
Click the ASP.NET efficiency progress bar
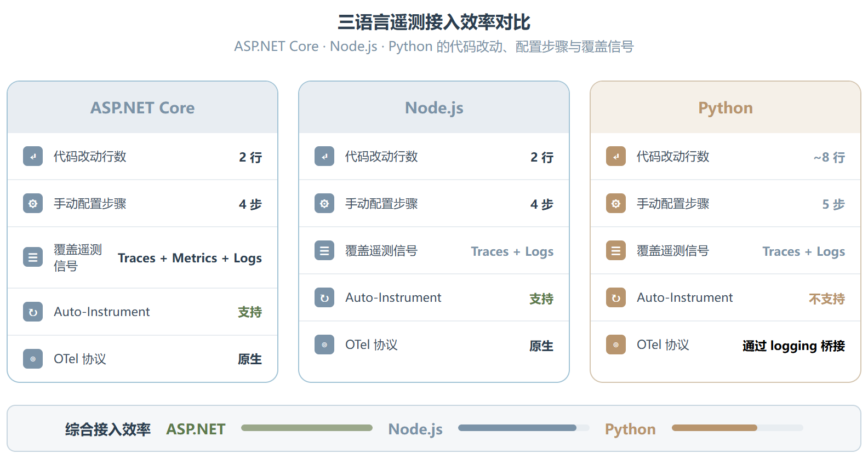point(307,428)
